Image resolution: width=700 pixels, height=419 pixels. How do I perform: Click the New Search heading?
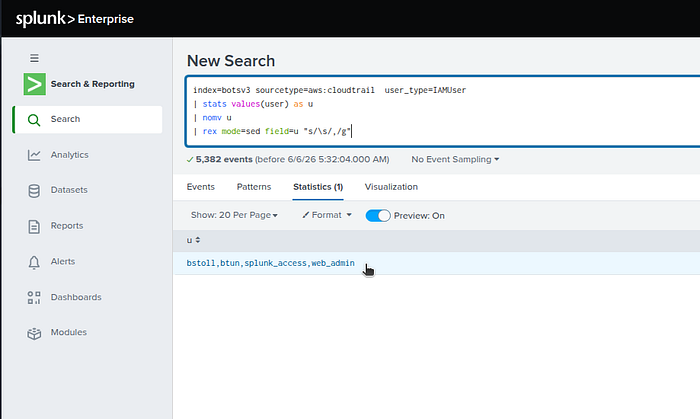click(x=231, y=61)
